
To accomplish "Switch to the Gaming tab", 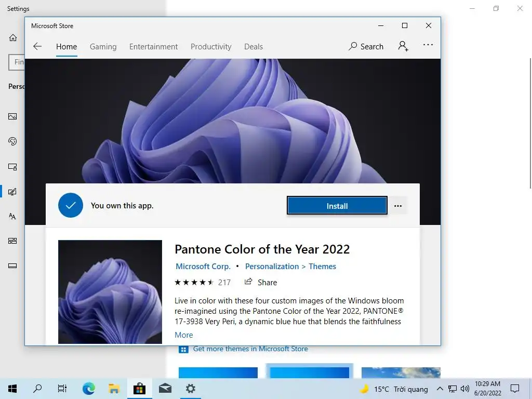I will click(x=103, y=46).
